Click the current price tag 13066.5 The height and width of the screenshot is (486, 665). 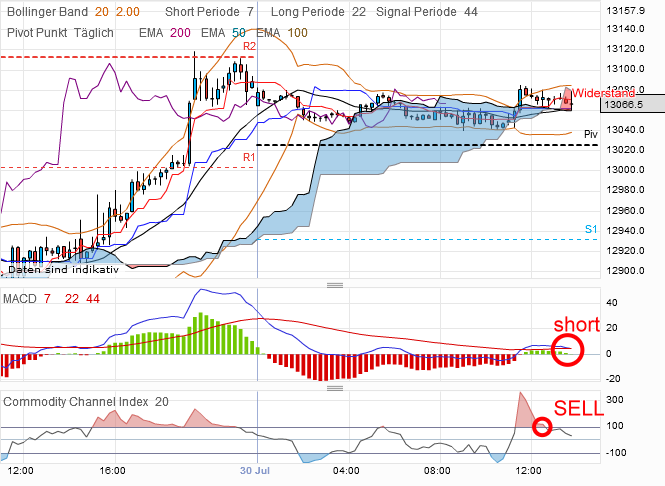632,104
